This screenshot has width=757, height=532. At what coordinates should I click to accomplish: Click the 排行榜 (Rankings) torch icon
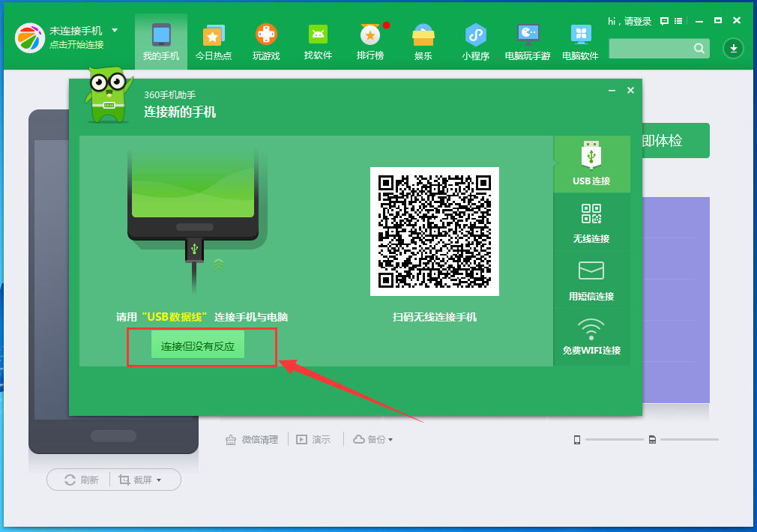click(370, 35)
